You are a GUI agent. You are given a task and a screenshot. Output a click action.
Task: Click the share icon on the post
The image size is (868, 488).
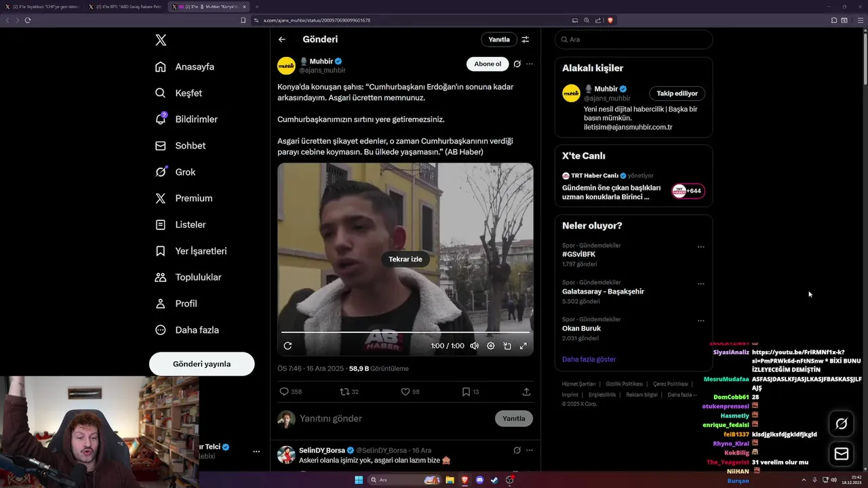526,392
